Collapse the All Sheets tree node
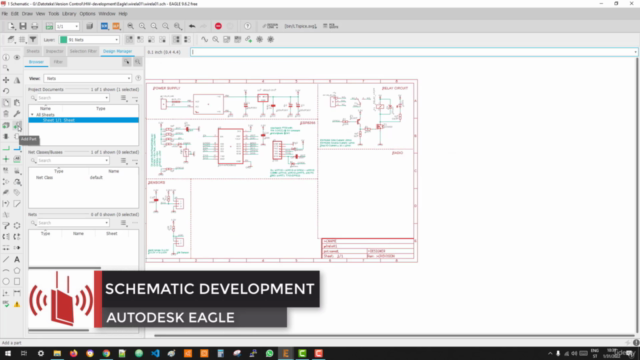Image resolution: width=640 pixels, height=360 pixels. pyautogui.click(x=32, y=115)
